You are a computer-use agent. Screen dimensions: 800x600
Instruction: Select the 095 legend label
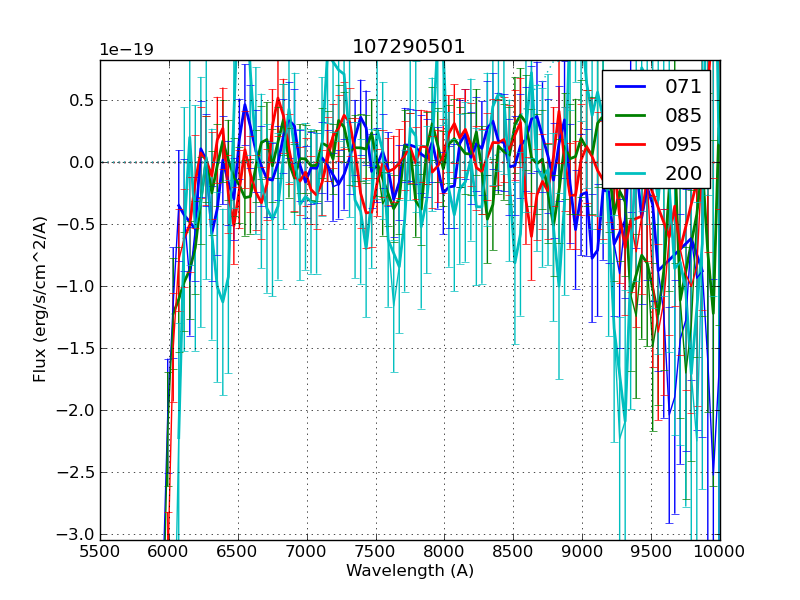tap(683, 144)
